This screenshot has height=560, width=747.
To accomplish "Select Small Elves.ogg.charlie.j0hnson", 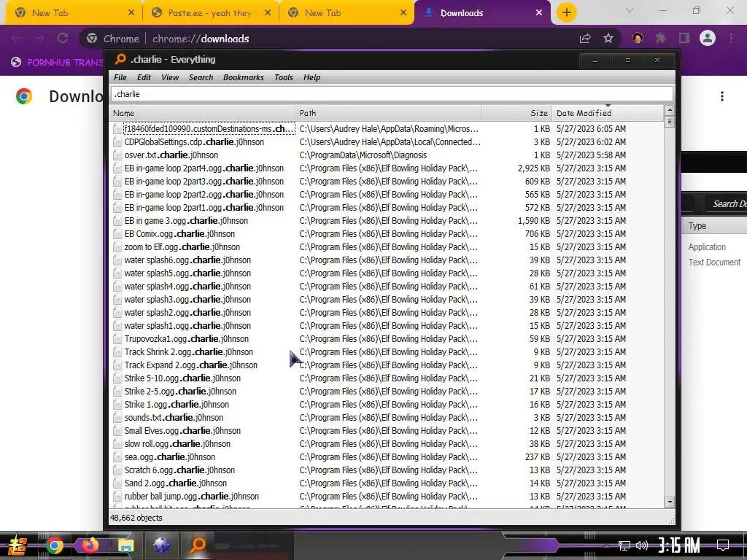I will coord(182,430).
